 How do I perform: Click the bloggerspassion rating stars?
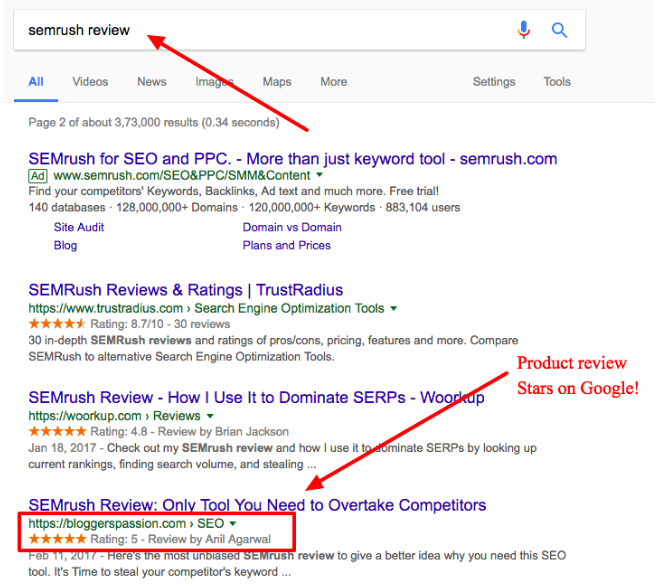coord(57,539)
